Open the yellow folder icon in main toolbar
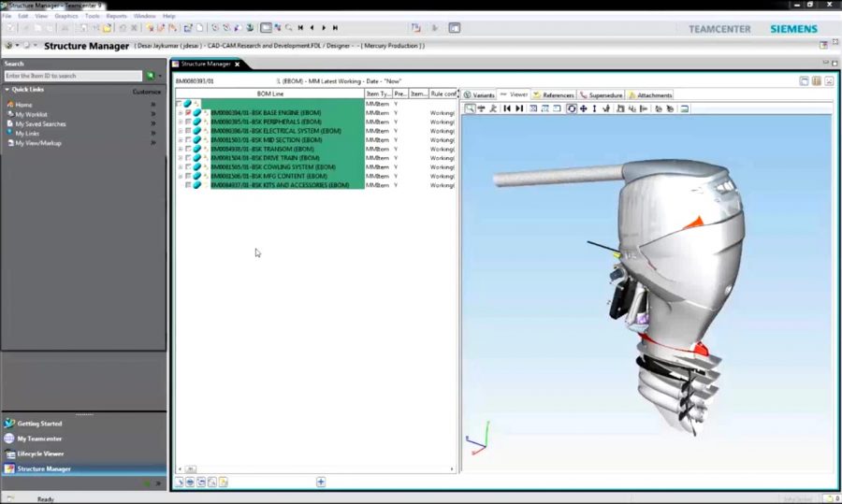The width and height of the screenshot is (842, 504). click(108, 28)
